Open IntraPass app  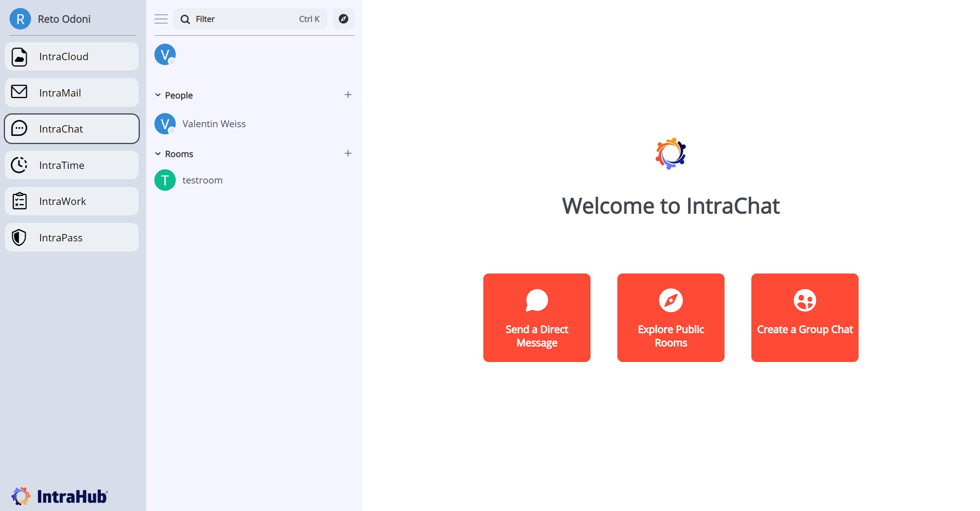pyautogui.click(x=72, y=237)
